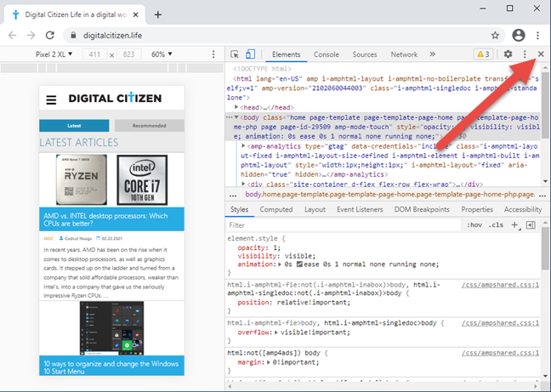Open the 60% zoom dropdown
This screenshot has width=551, height=392.
point(162,54)
